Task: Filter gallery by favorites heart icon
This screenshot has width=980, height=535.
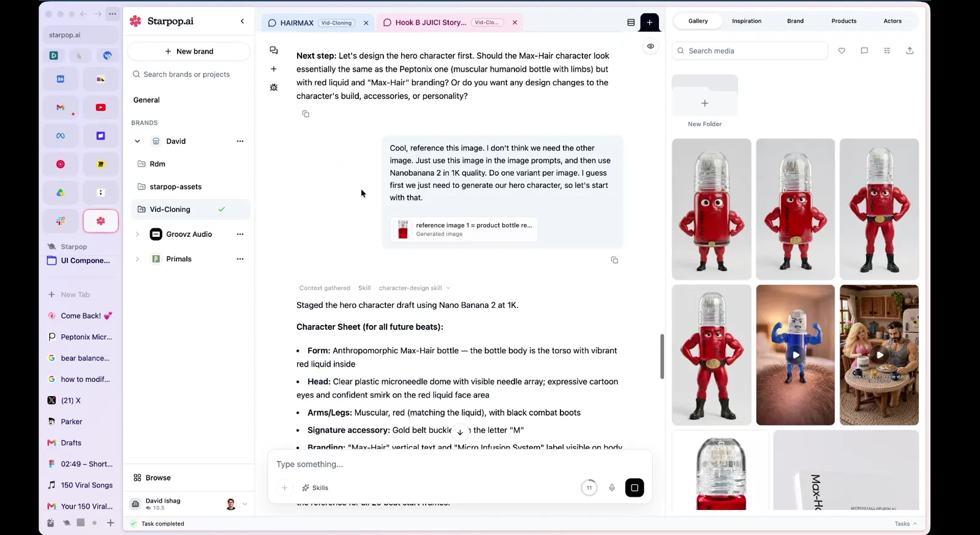Action: click(842, 51)
